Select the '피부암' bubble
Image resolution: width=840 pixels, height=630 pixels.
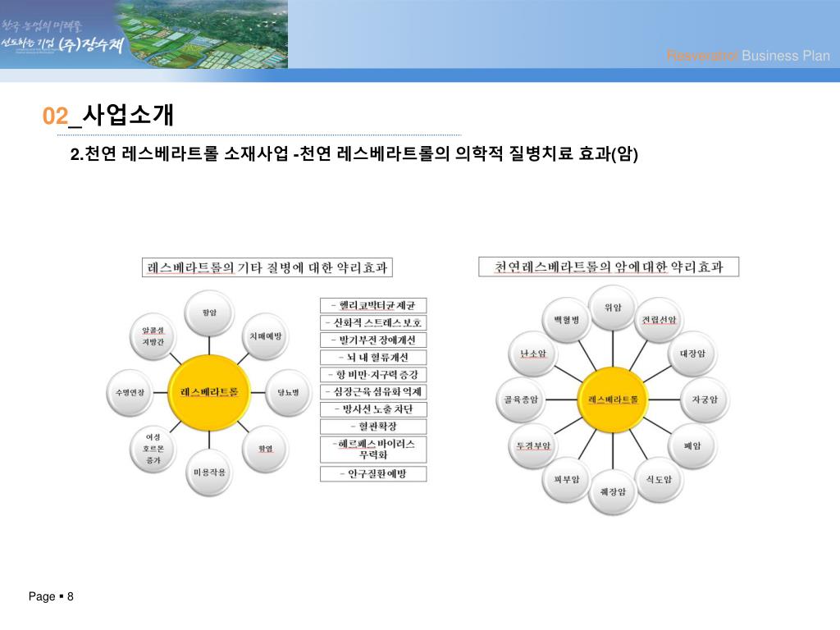(x=567, y=479)
